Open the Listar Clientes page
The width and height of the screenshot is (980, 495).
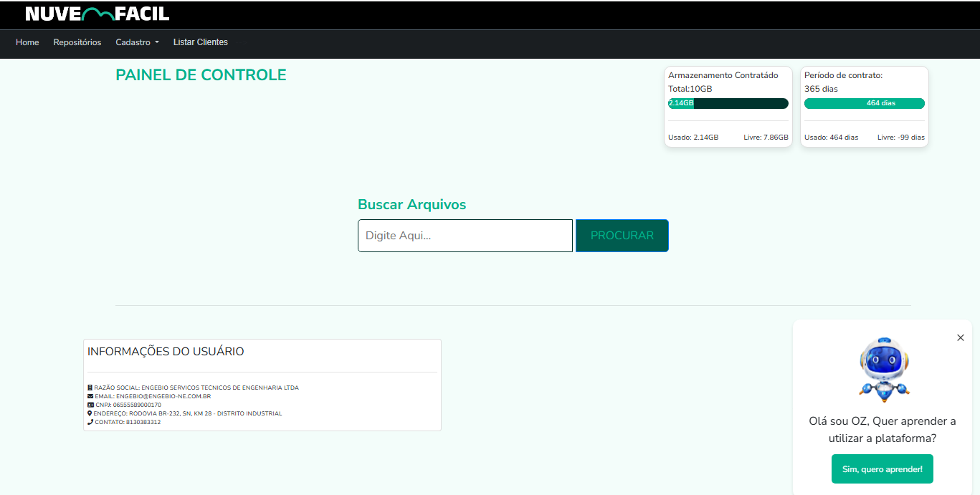click(201, 42)
